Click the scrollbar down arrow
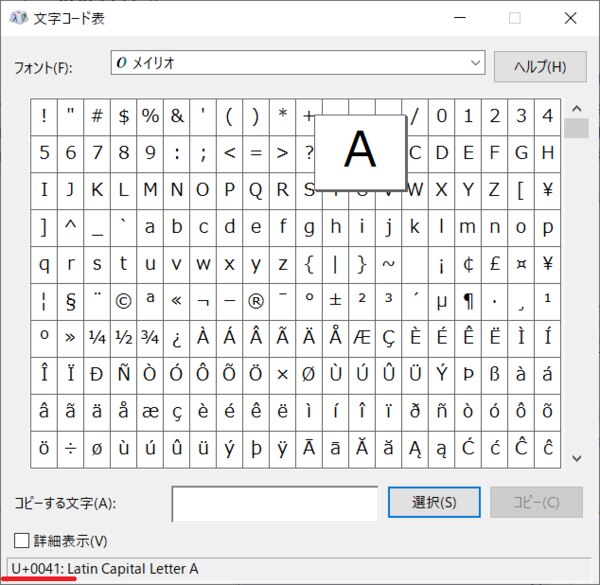This screenshot has width=600, height=585. tap(576, 457)
